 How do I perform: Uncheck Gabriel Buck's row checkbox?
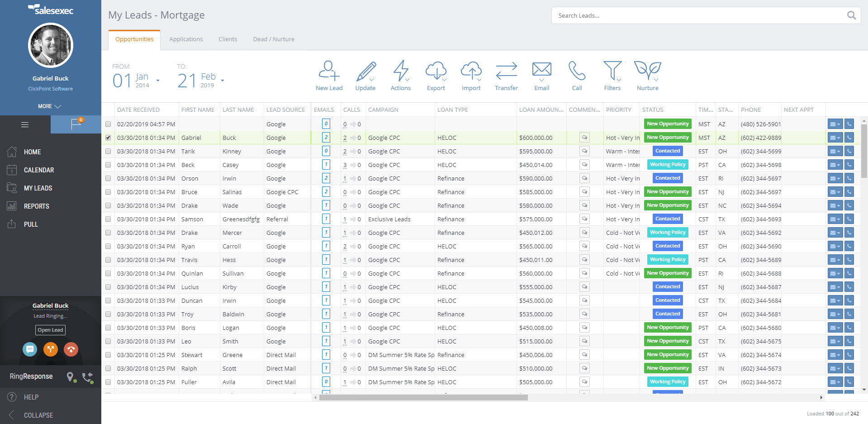click(108, 138)
